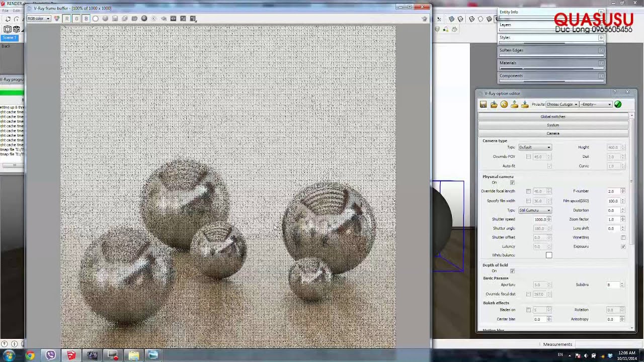This screenshot has width=644, height=362.
Task: Expand the Soften Edges tray panel
Action: pyautogui.click(x=551, y=50)
